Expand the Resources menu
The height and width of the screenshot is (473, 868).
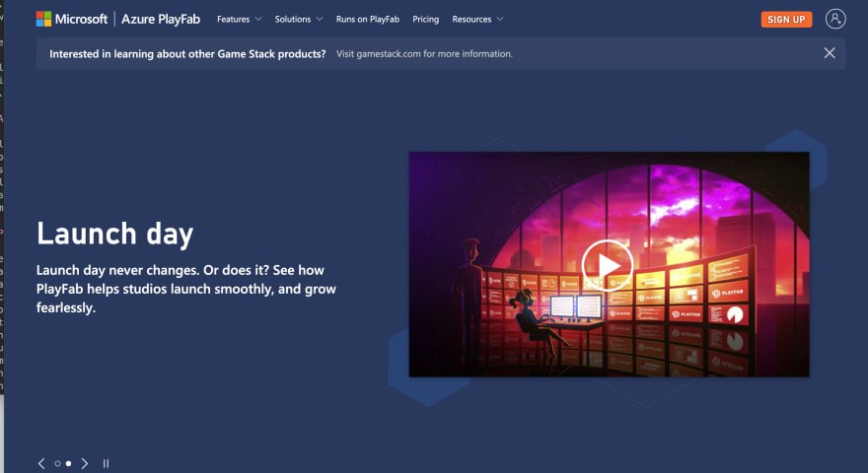click(477, 19)
